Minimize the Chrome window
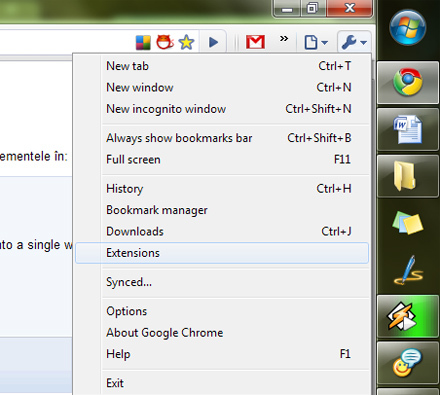The image size is (440, 395). pyautogui.click(x=287, y=8)
